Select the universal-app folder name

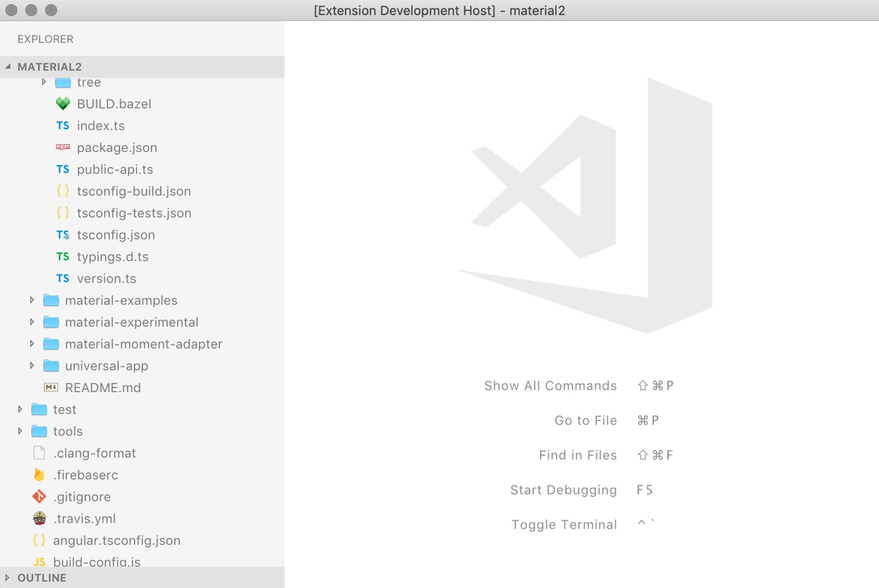coord(106,366)
